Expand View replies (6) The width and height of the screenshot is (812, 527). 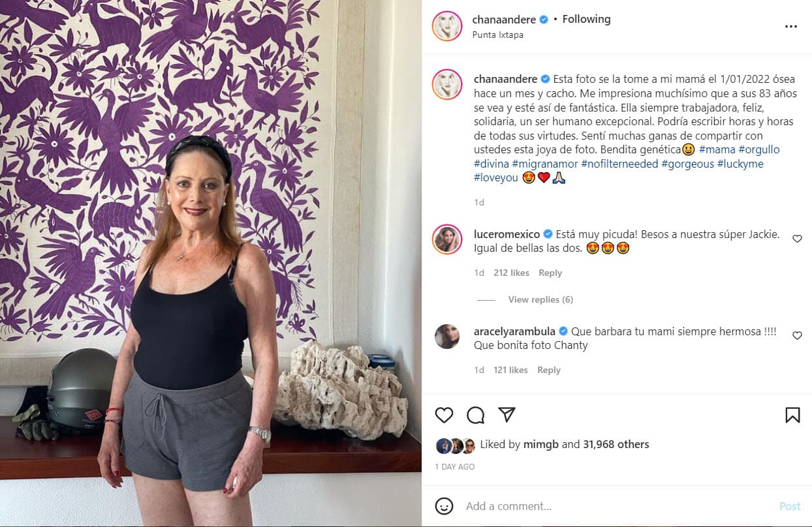tap(540, 299)
